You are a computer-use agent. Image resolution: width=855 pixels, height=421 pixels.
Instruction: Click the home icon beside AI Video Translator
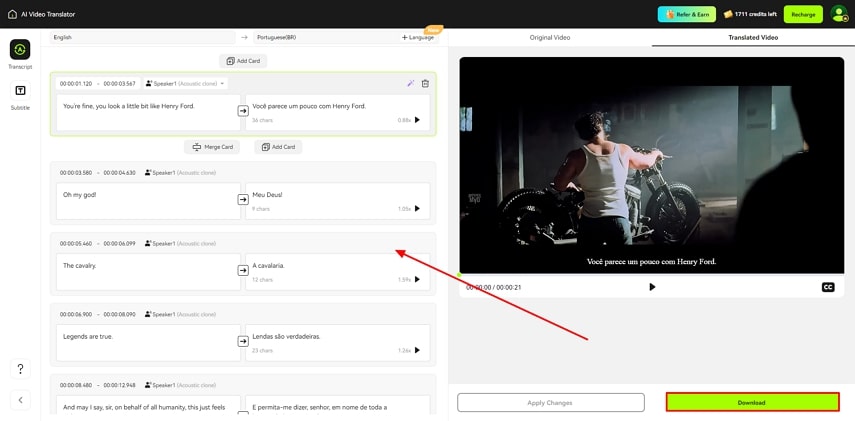click(x=12, y=14)
